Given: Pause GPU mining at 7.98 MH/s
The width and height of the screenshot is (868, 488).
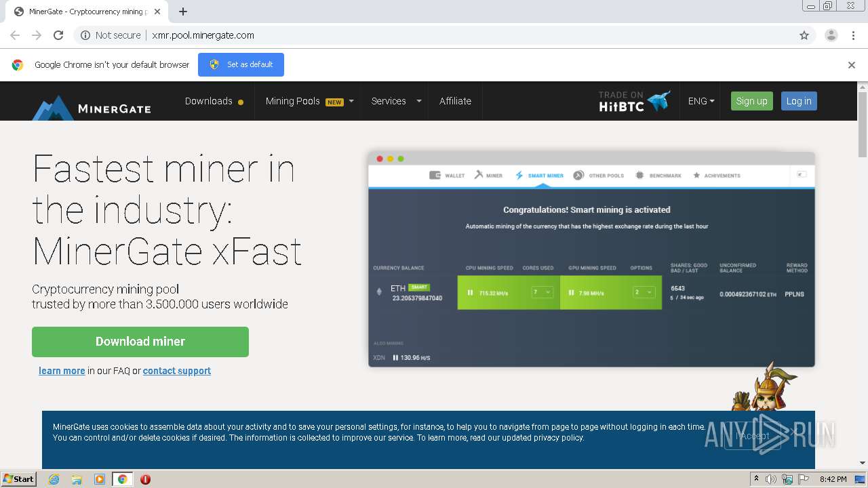Looking at the screenshot, I should click(572, 293).
